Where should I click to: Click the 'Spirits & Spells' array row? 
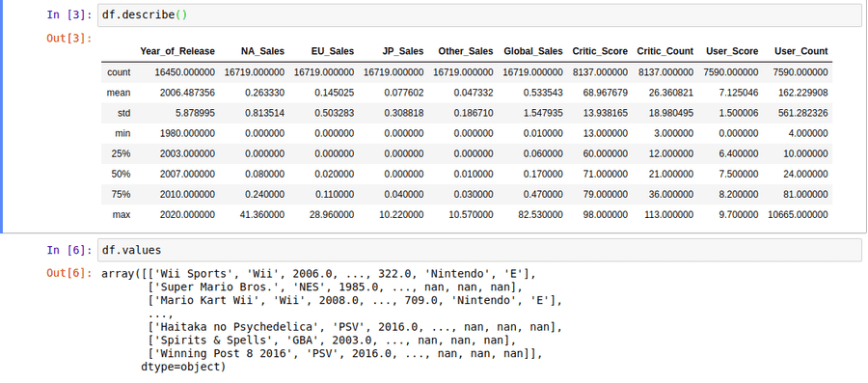332,340
